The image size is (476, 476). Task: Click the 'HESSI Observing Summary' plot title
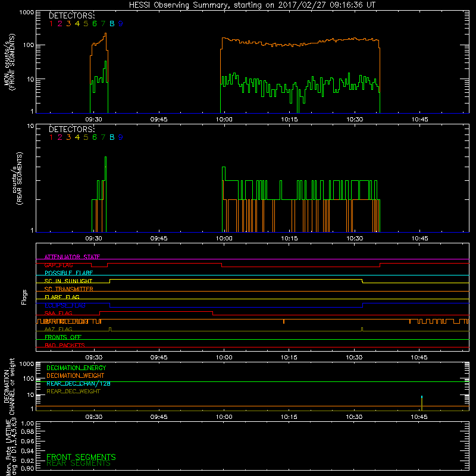tap(252, 5)
